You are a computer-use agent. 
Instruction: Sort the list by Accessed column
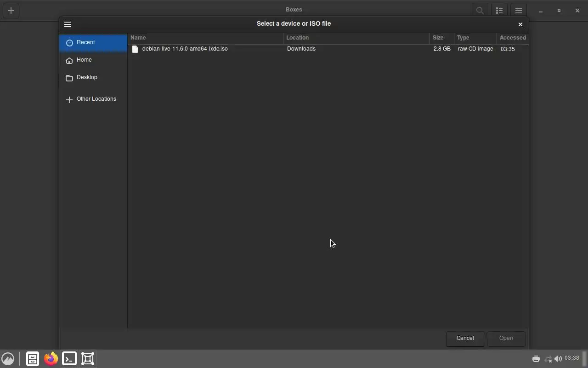coord(513,38)
